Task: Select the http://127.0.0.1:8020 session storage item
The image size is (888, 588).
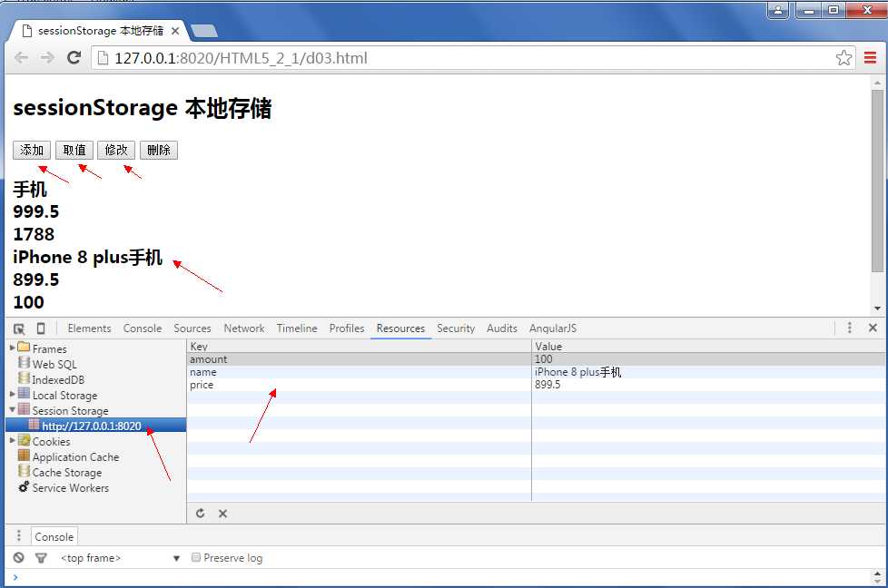Action: pyautogui.click(x=95, y=425)
